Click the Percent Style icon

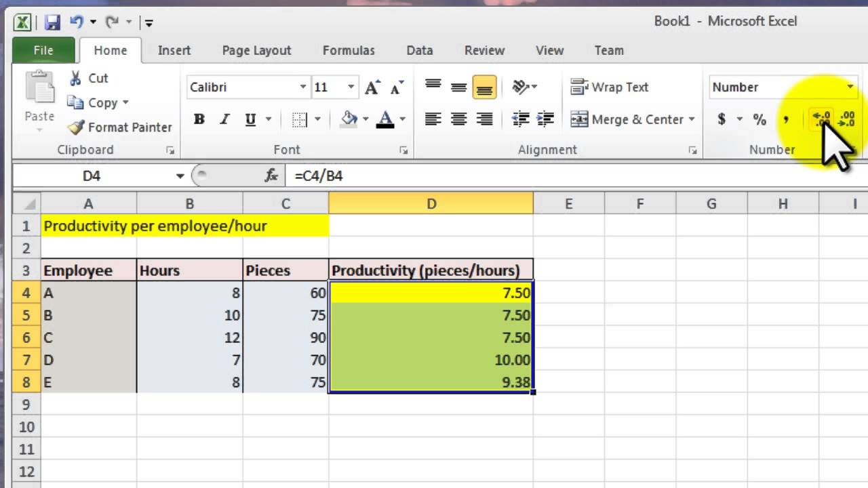[759, 120]
